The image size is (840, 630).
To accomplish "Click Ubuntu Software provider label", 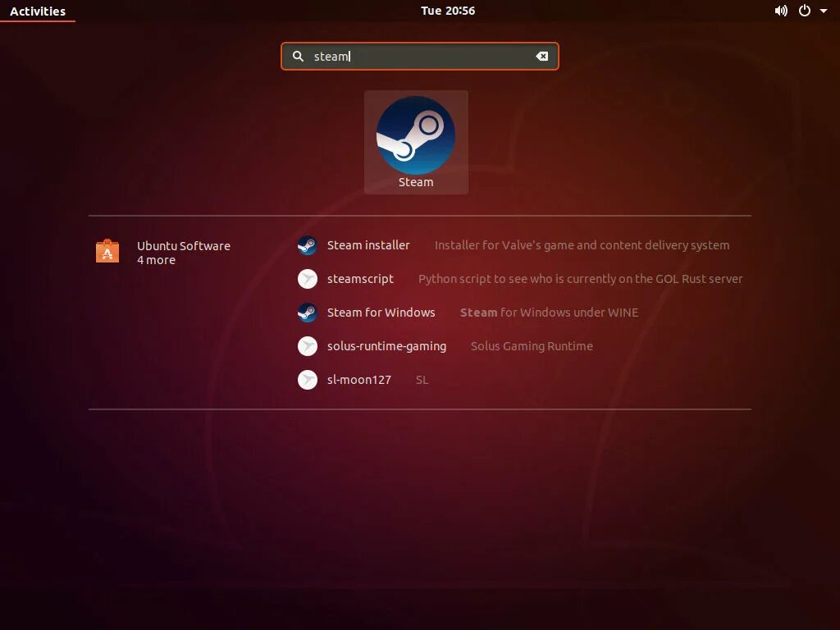I will 184,246.
